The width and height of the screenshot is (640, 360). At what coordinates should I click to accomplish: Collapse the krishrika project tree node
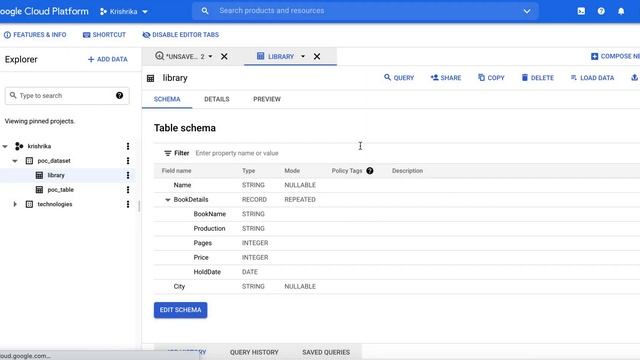[x=5, y=146]
